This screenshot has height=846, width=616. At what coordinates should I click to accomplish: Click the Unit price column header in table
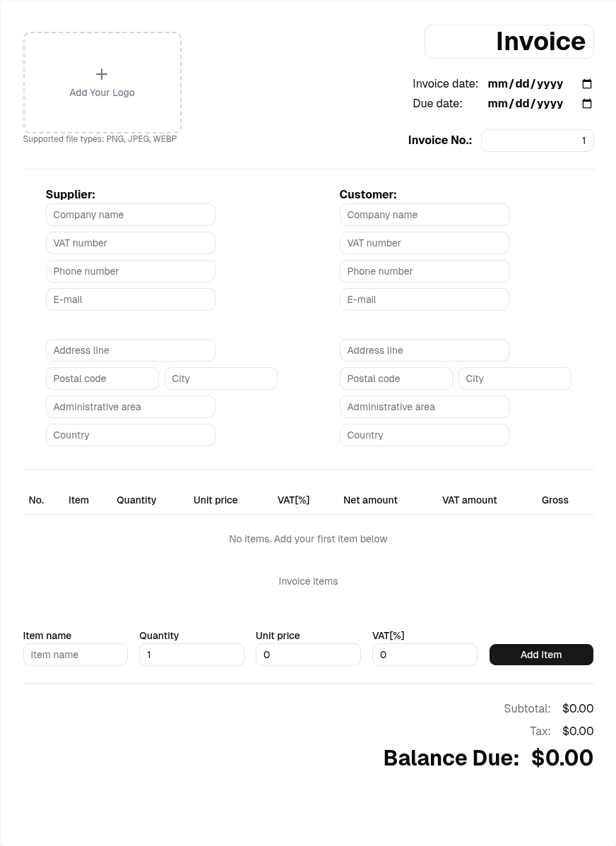point(215,500)
